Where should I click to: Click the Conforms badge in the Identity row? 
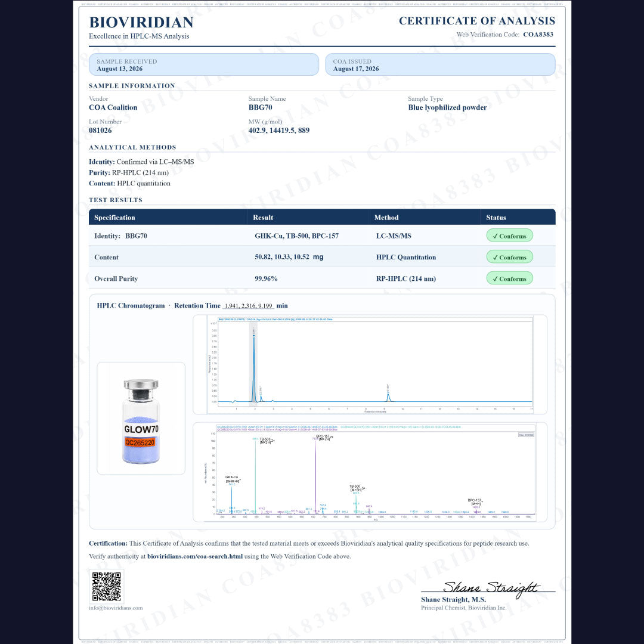509,236
